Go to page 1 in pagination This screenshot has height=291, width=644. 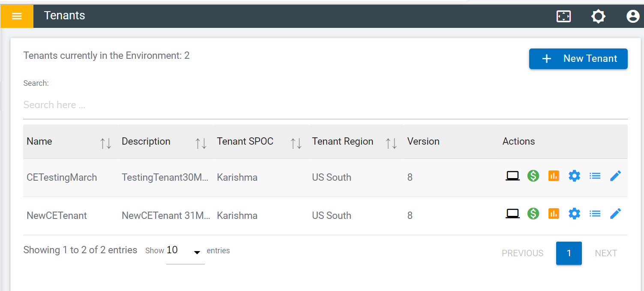[569, 253]
